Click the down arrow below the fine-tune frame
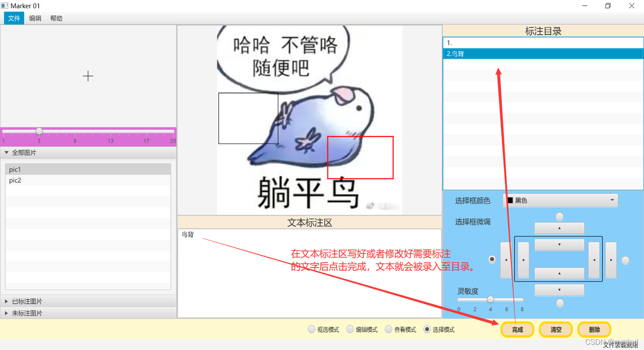Image resolution: width=644 pixels, height=350 pixels. point(559,290)
